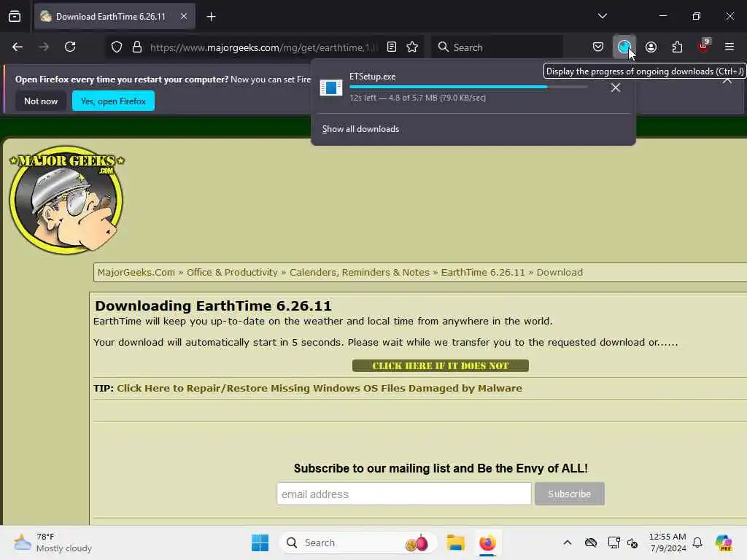The image size is (747, 560).
Task: Click the downloads progress toolbar icon
Action: tap(624, 47)
